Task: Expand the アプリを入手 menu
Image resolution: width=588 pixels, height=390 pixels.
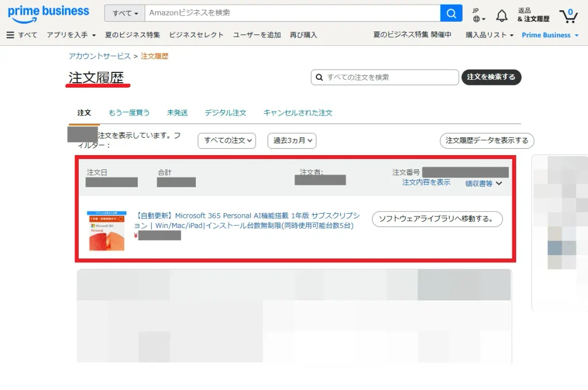Action: click(x=71, y=35)
